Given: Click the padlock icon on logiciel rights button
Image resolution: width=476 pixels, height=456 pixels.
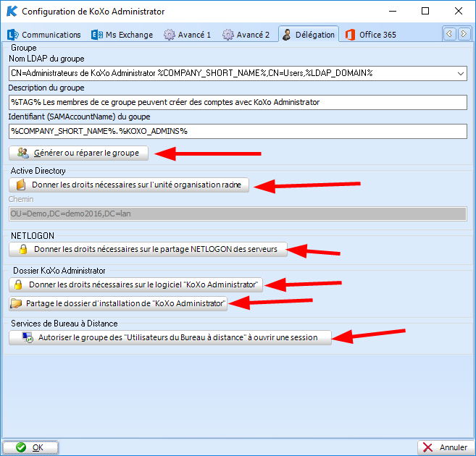Looking at the screenshot, I should 18,284.
